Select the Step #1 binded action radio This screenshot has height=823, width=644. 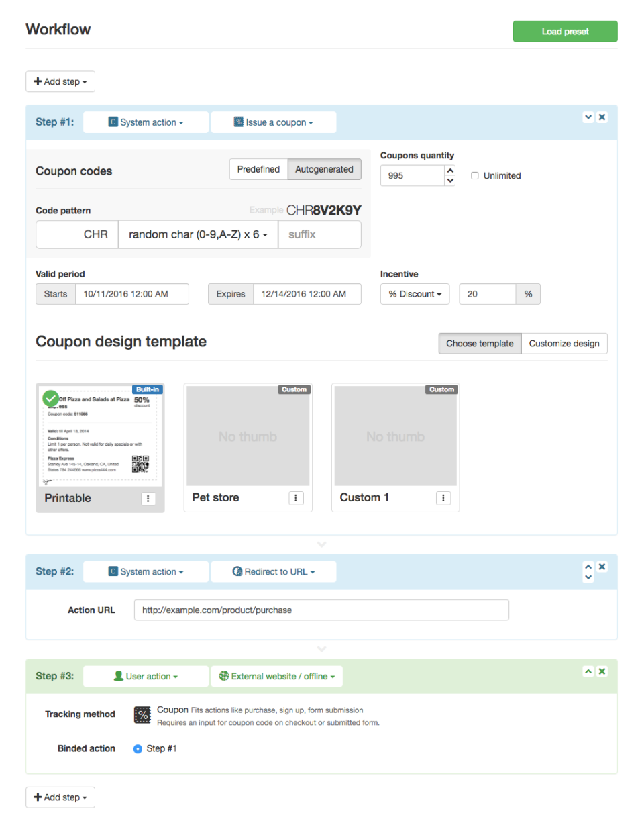(138, 748)
